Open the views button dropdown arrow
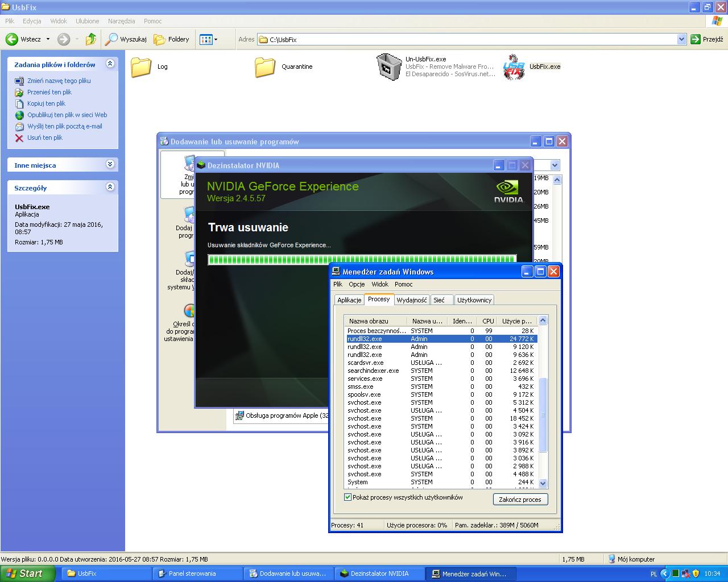The height and width of the screenshot is (582, 728). [216, 39]
